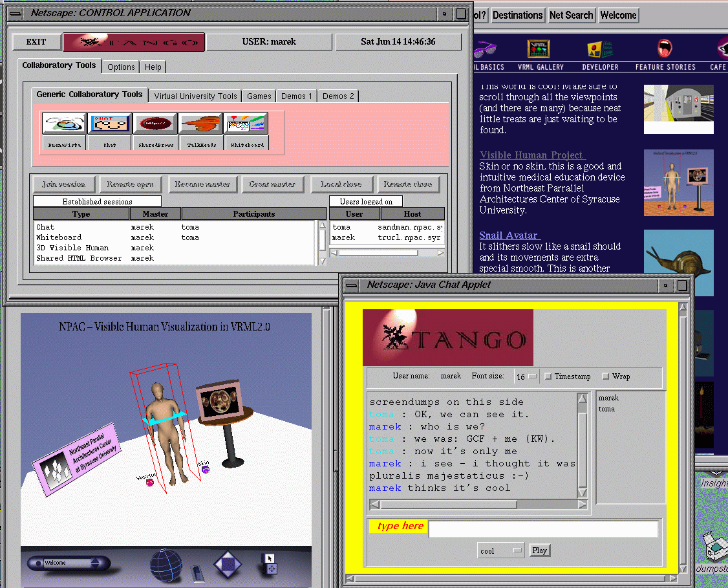This screenshot has height=588, width=728.
Task: Open the Control Application window menu button
Action: pos(16,14)
